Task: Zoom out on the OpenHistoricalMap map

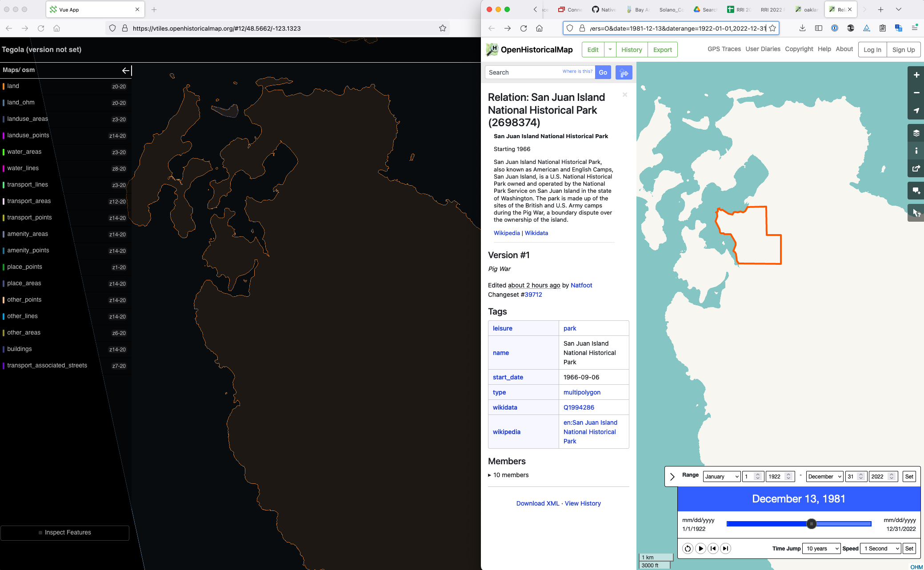Action: coord(916,93)
